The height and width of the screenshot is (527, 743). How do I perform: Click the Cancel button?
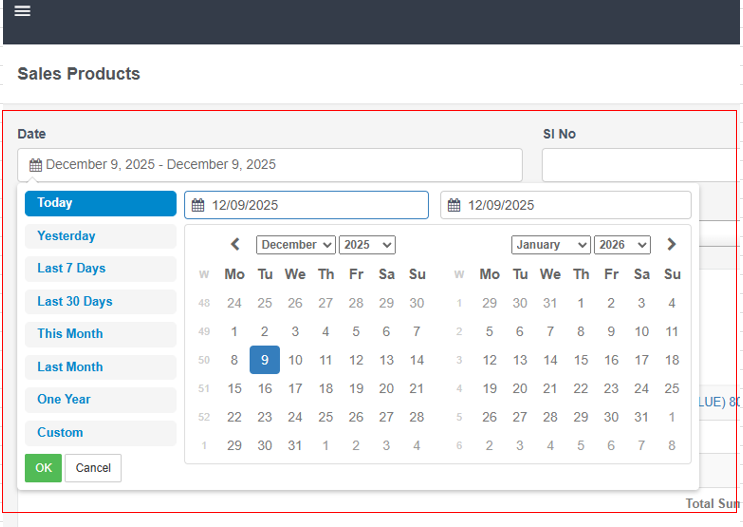pyautogui.click(x=93, y=468)
